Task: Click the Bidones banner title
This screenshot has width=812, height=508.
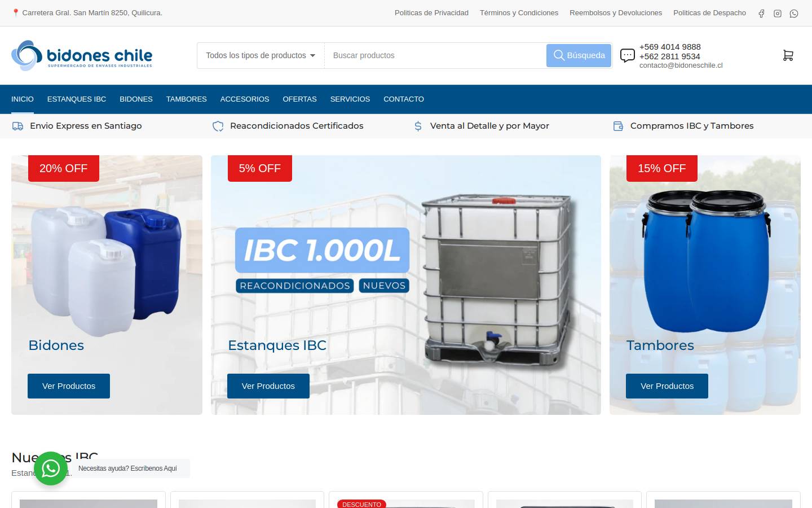Action: (56, 345)
